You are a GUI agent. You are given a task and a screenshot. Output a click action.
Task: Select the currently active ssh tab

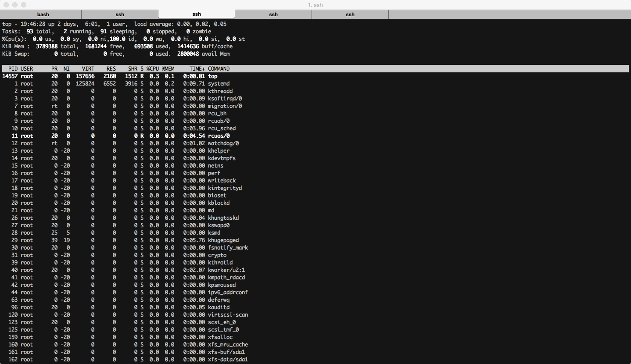pyautogui.click(x=197, y=14)
